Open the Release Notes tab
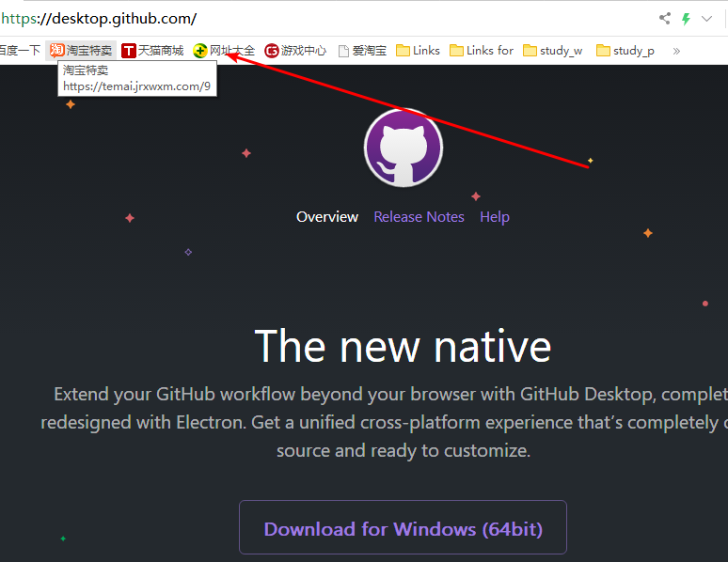 click(419, 217)
